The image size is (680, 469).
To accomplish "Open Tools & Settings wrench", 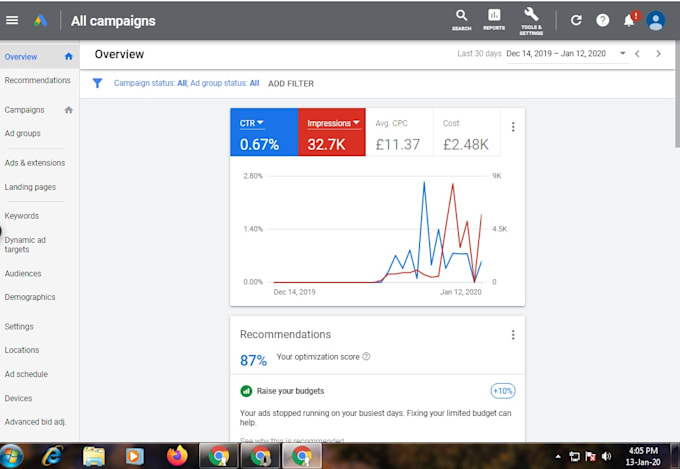I will (x=531, y=21).
